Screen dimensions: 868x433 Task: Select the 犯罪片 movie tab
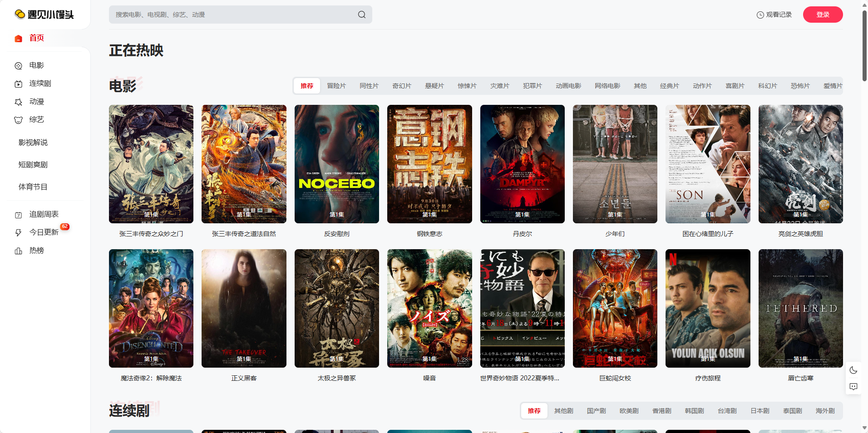(533, 86)
